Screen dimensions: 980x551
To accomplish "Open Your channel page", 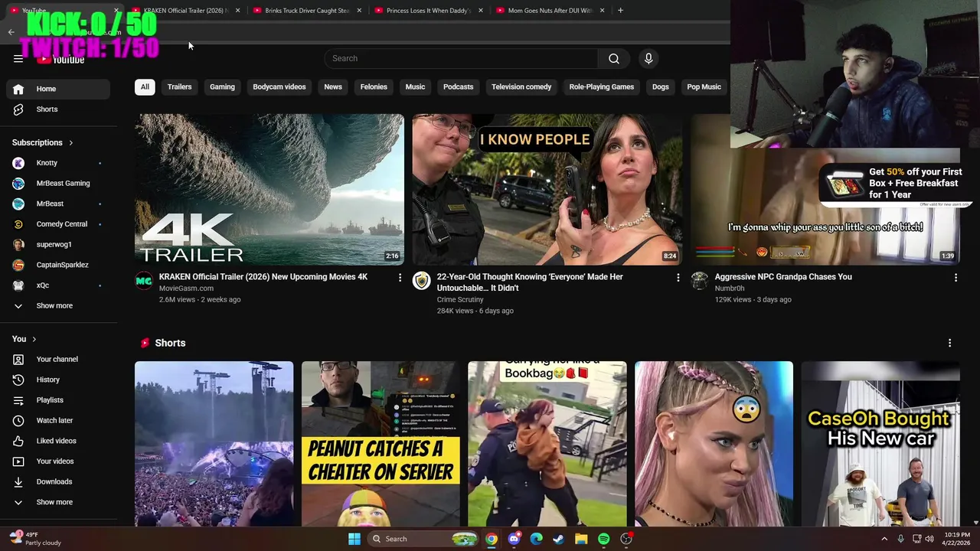I will tap(58, 359).
